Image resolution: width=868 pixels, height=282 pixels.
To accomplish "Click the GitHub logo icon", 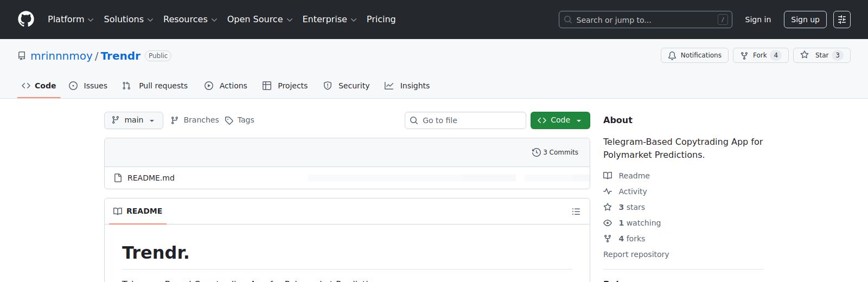I will [26, 20].
